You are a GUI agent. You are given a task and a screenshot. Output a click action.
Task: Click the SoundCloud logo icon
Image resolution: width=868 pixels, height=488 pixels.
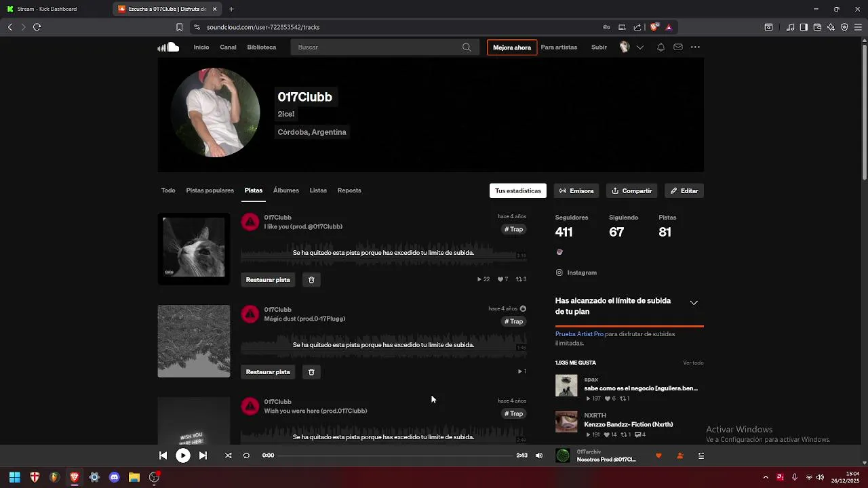[x=168, y=47]
